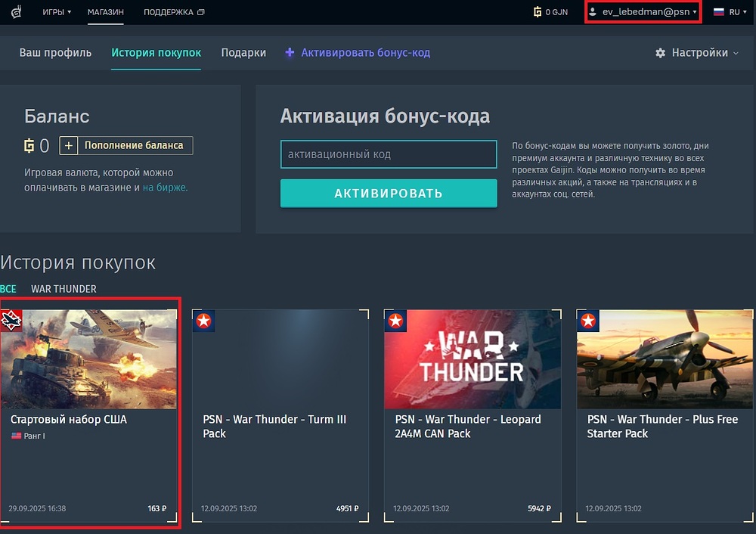Click the War Thunder badge on Стартовый набор США
Screen dimensions: 756x534
[11, 319]
